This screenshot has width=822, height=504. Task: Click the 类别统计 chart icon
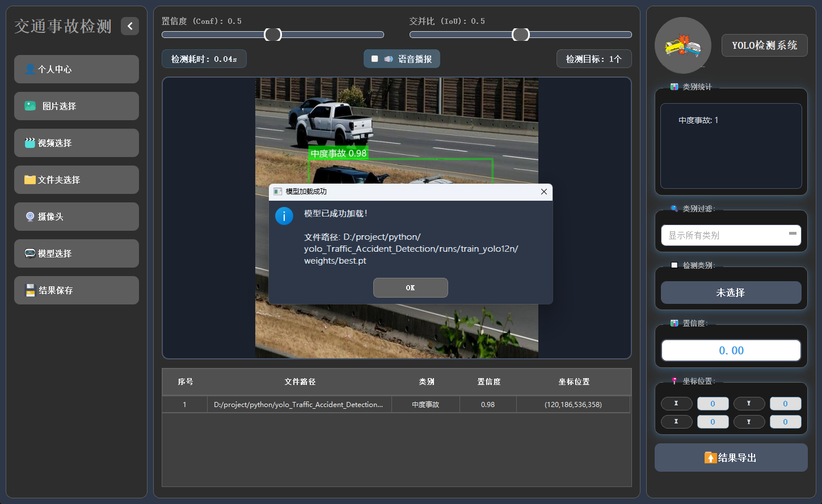(x=674, y=87)
